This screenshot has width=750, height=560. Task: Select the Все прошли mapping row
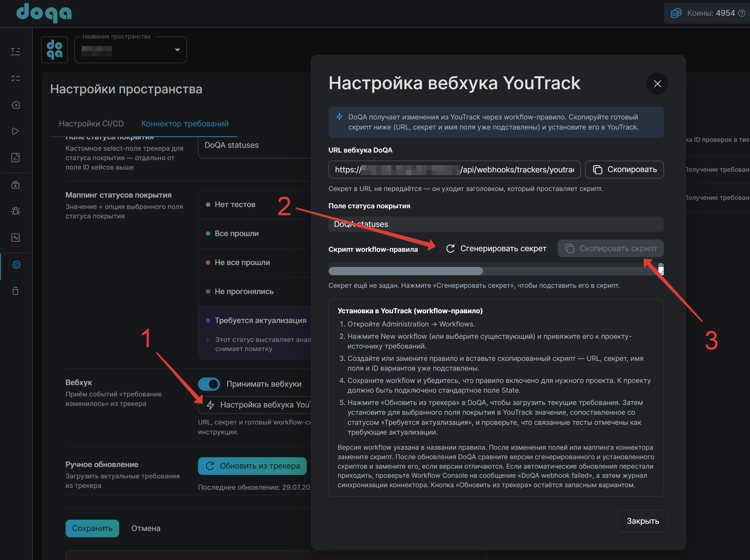[255, 234]
